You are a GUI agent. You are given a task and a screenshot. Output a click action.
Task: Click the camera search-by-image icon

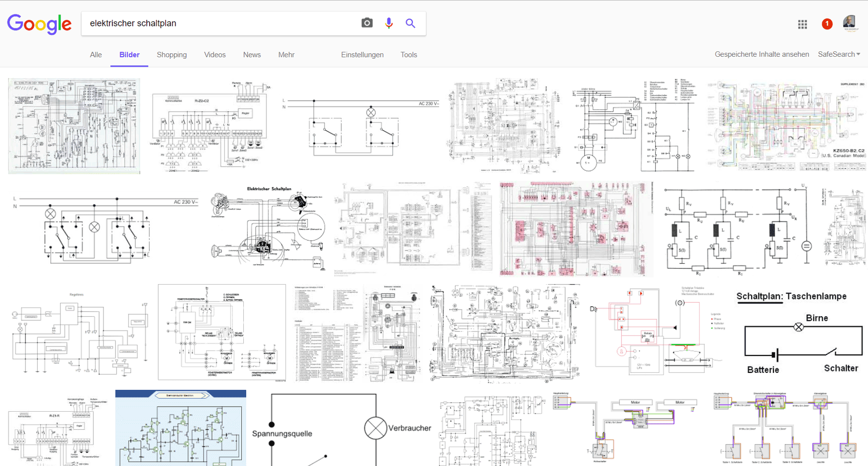click(x=367, y=23)
